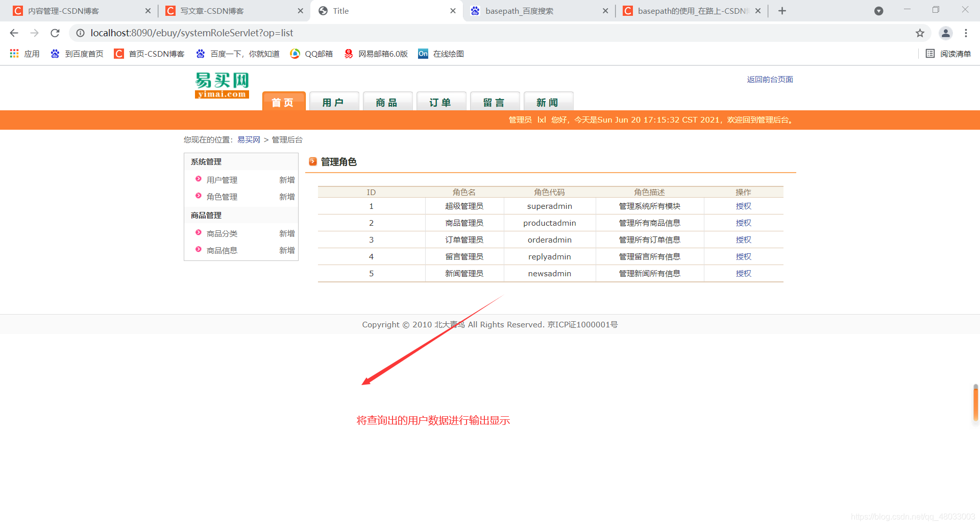The width and height of the screenshot is (980, 526).
Task: Click the orange icon beside 管理角色 heading
Action: 313,162
